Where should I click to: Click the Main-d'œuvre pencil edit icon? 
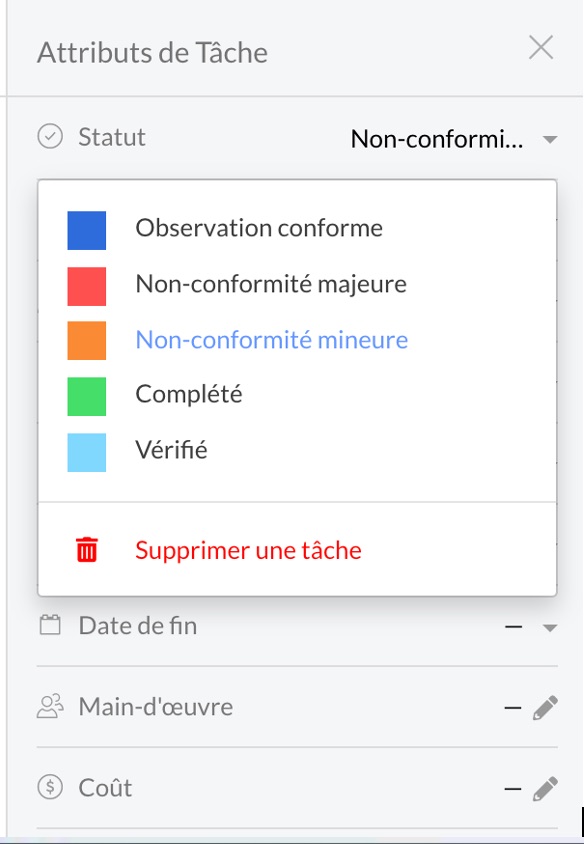tap(545, 707)
